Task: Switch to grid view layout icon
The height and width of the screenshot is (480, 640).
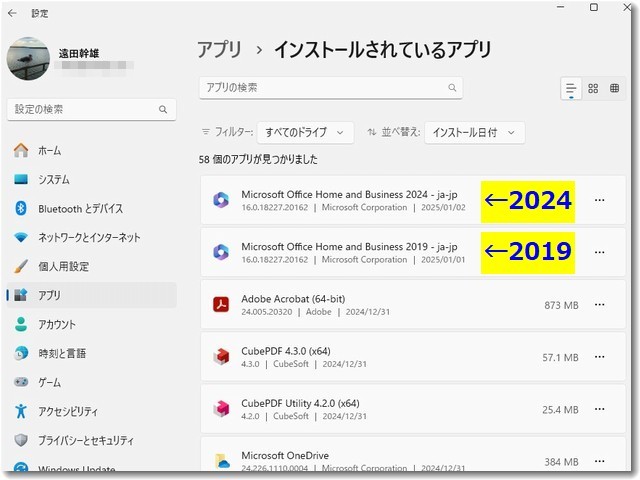Action: [x=593, y=89]
